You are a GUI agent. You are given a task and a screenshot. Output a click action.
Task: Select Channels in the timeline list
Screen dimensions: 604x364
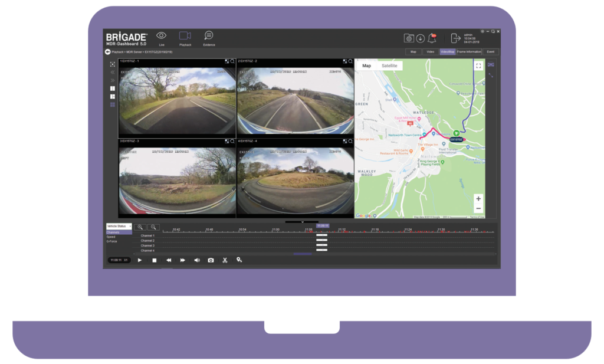[119, 232]
